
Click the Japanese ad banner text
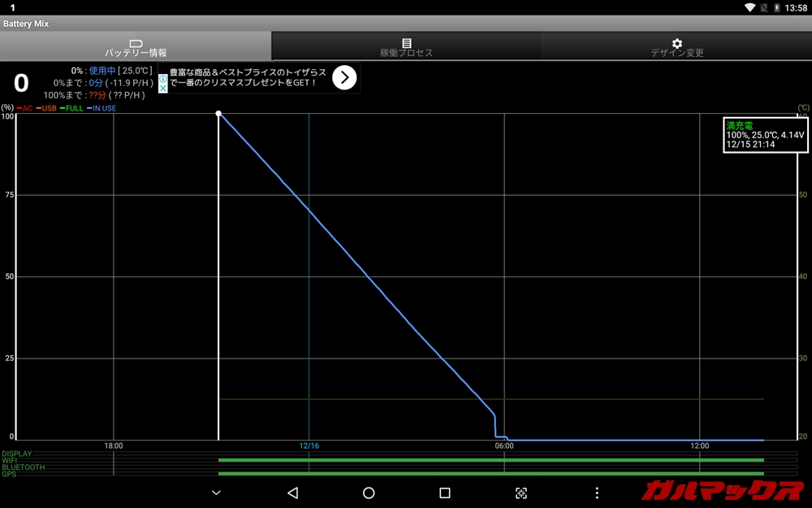point(248,77)
